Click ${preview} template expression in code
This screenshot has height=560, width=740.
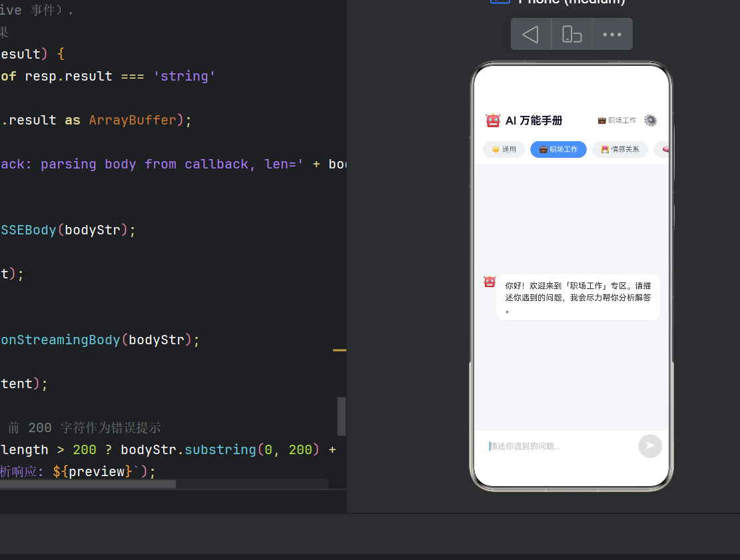[93, 471]
